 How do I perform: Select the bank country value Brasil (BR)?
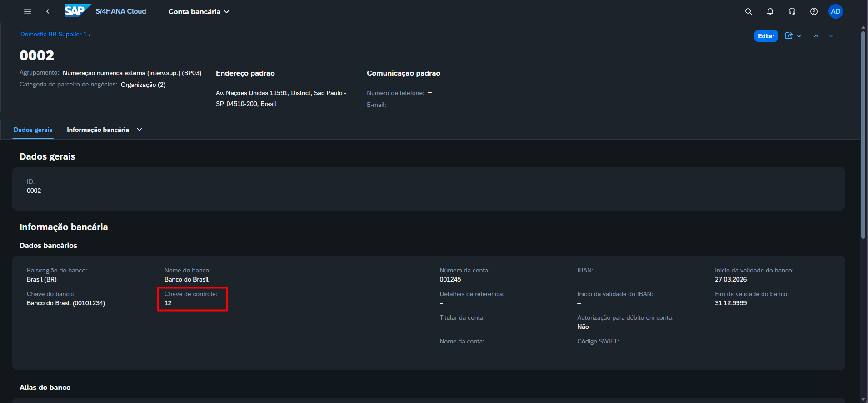pos(42,279)
